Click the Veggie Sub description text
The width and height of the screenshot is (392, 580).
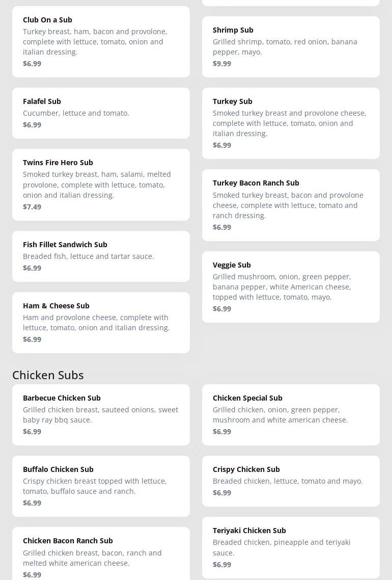[282, 287]
